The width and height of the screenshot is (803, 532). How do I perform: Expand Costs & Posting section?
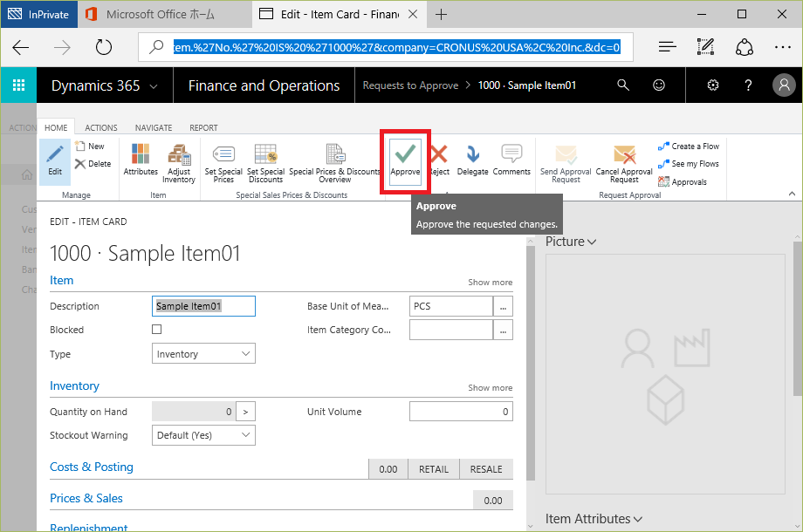91,467
